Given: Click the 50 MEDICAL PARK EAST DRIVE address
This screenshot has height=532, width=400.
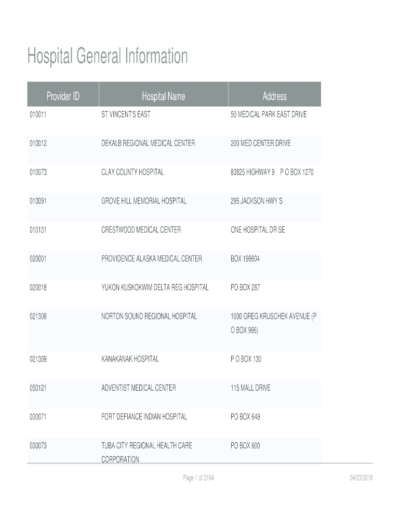Looking at the screenshot, I should 269,114.
